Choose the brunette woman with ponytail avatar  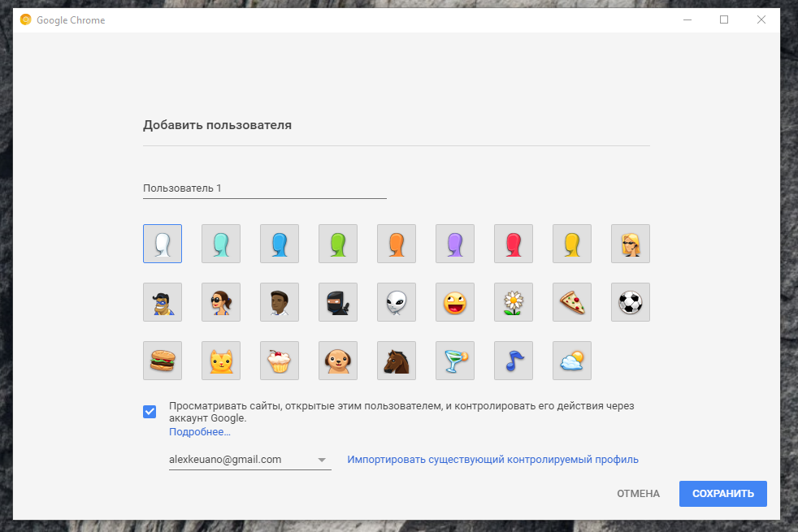pos(221,302)
